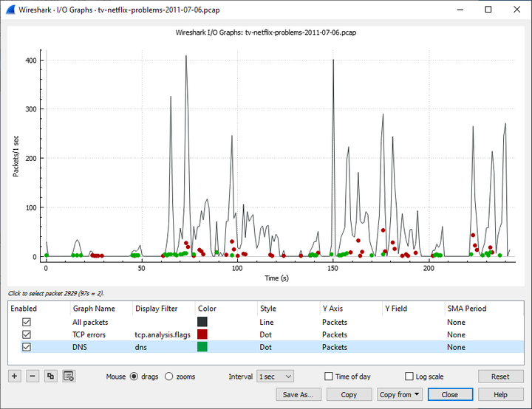Click the Time (s) x-axis label
Image resolution: width=532 pixels, height=409 pixels.
tap(276, 278)
